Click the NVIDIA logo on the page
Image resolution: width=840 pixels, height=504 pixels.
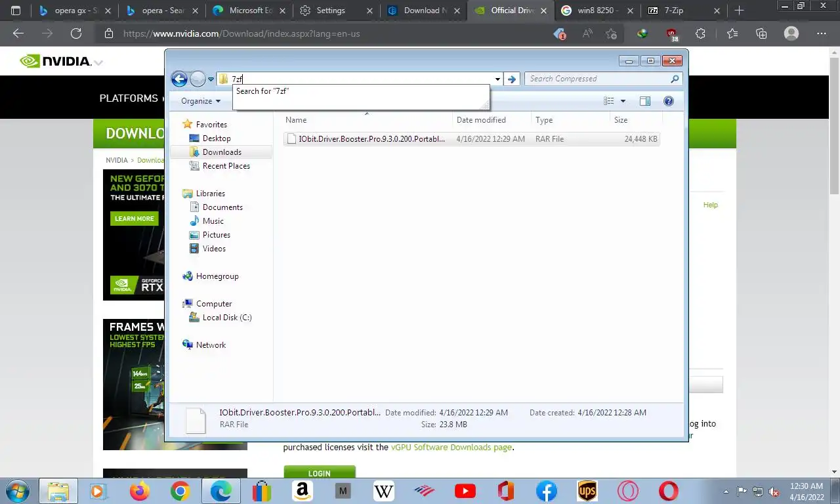click(x=55, y=61)
